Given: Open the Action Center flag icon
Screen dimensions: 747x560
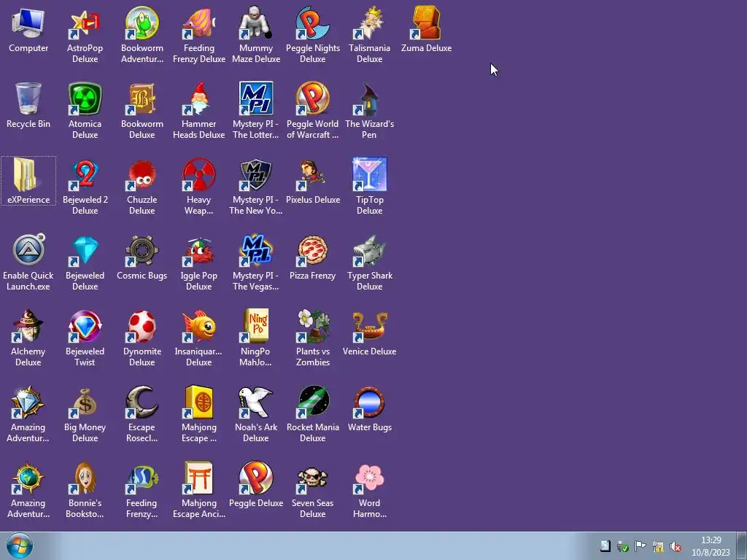Looking at the screenshot, I should 640,546.
